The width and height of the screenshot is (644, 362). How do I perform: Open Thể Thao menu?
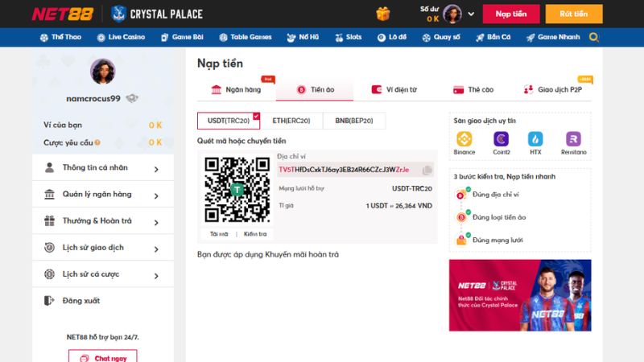60,37
